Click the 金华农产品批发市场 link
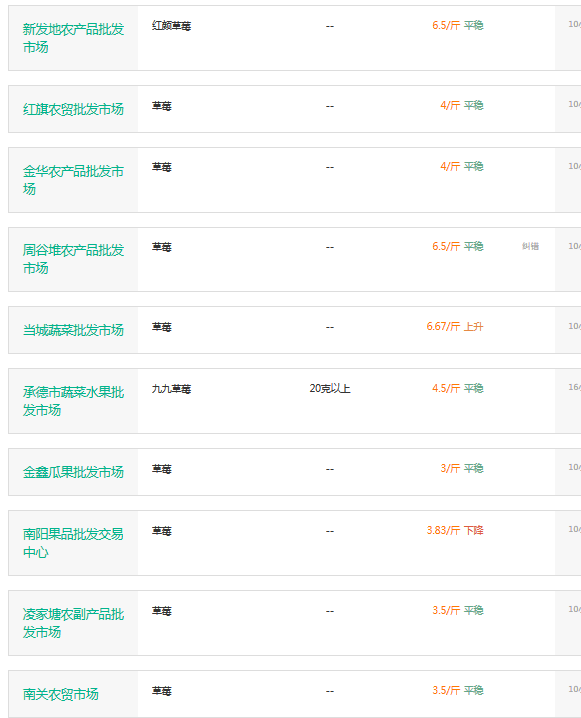This screenshot has width=581, height=718. [x=73, y=180]
